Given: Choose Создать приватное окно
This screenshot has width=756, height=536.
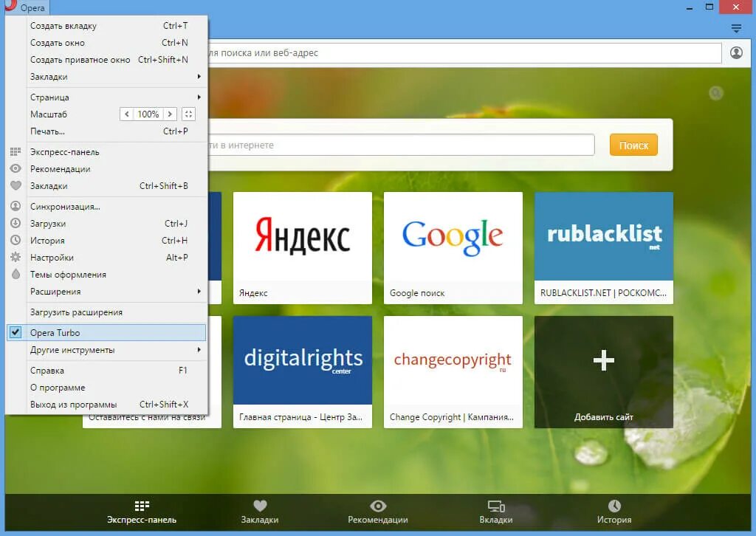Looking at the screenshot, I should pos(108,59).
